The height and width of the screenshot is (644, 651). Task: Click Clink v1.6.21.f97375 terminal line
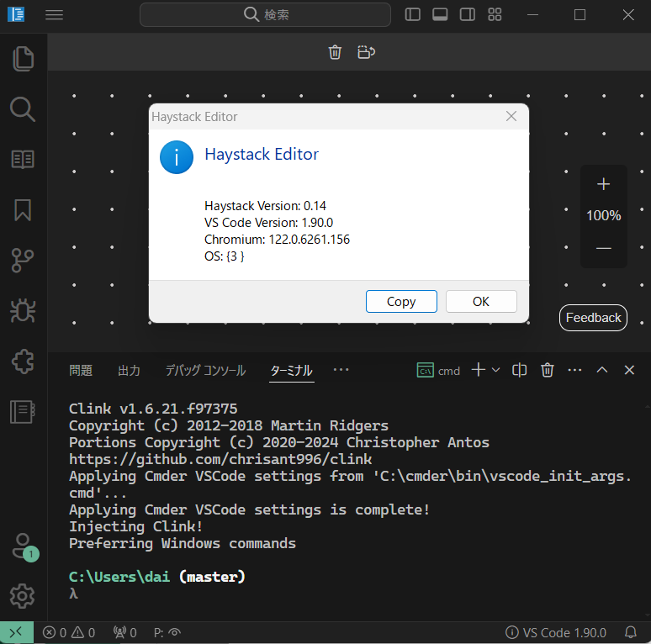click(153, 409)
